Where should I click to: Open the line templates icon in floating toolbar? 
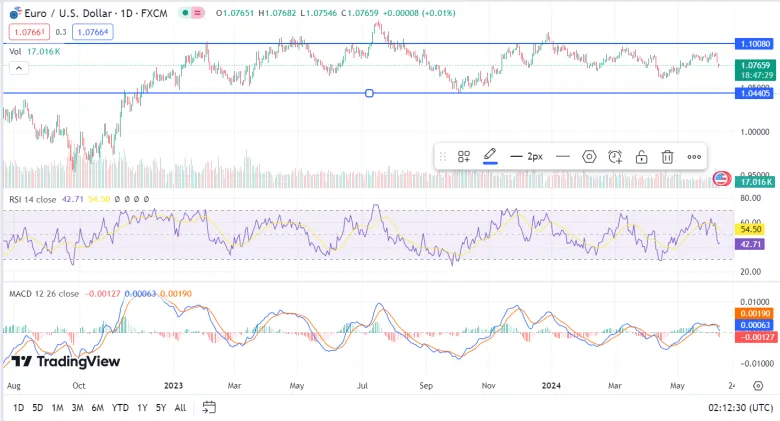[464, 157]
